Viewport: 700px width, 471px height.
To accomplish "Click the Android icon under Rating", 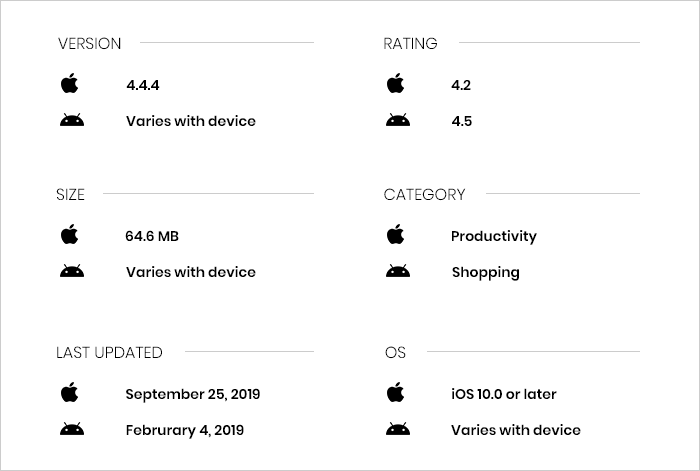I will coord(397,121).
